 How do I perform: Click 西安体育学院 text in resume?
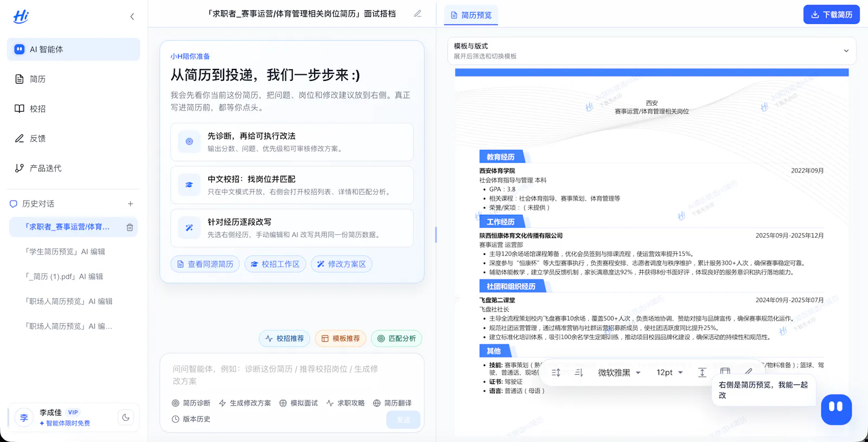click(497, 171)
